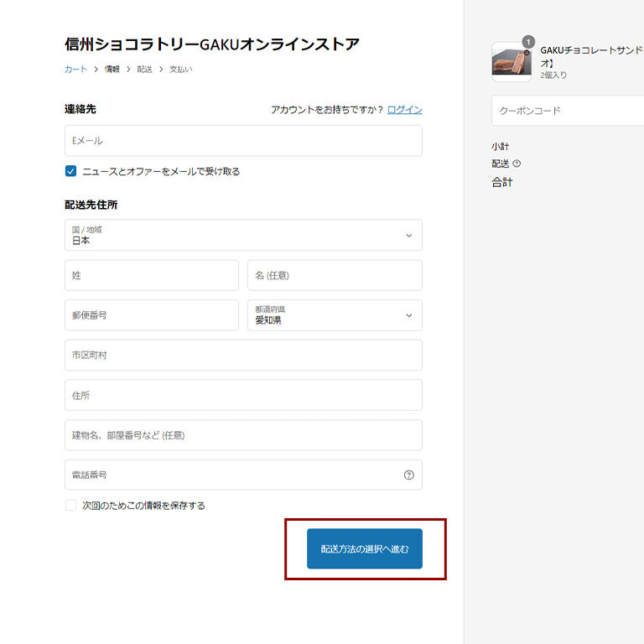Click the 電話番号 phone field
Screen dimensions: 644x644
(243, 475)
